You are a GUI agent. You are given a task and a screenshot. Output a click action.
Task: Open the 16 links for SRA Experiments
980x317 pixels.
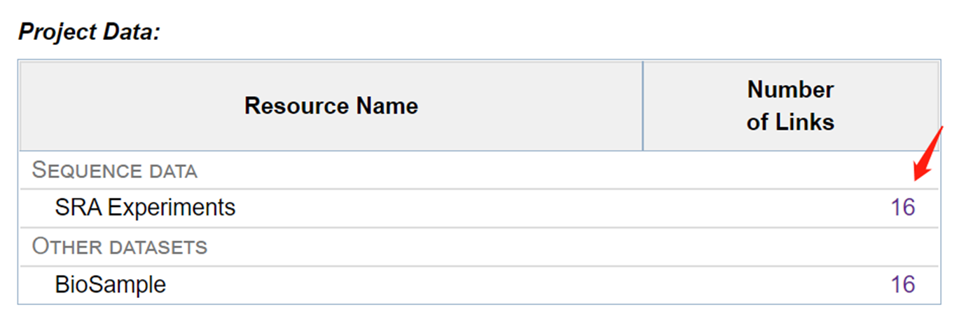[903, 208]
